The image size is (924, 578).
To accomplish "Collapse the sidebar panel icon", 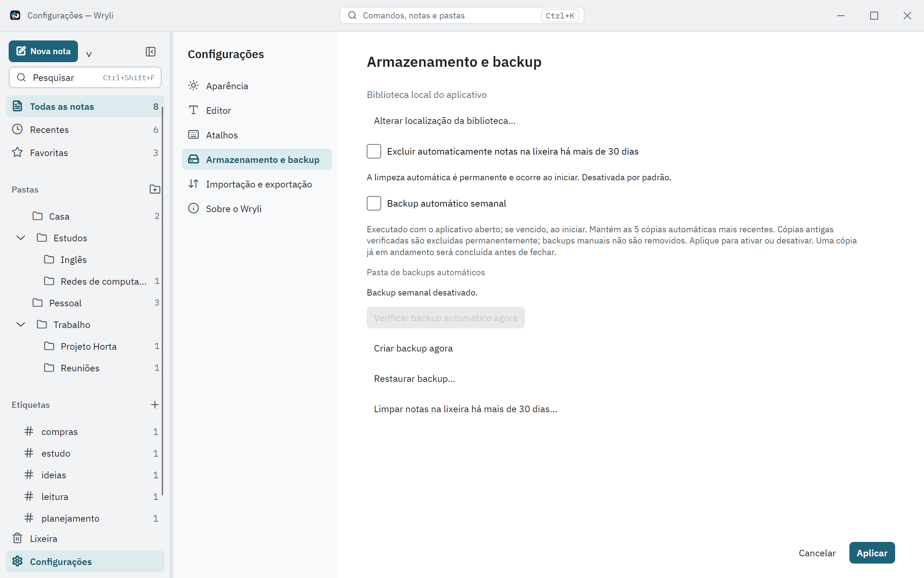I will point(151,51).
